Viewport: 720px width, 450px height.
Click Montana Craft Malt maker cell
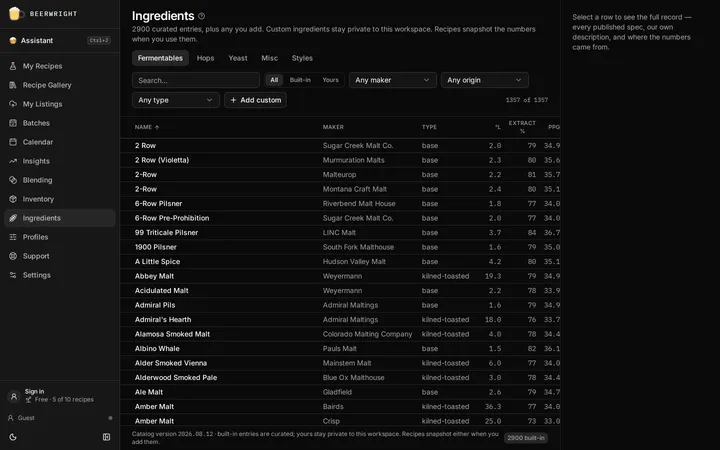[x=354, y=189]
